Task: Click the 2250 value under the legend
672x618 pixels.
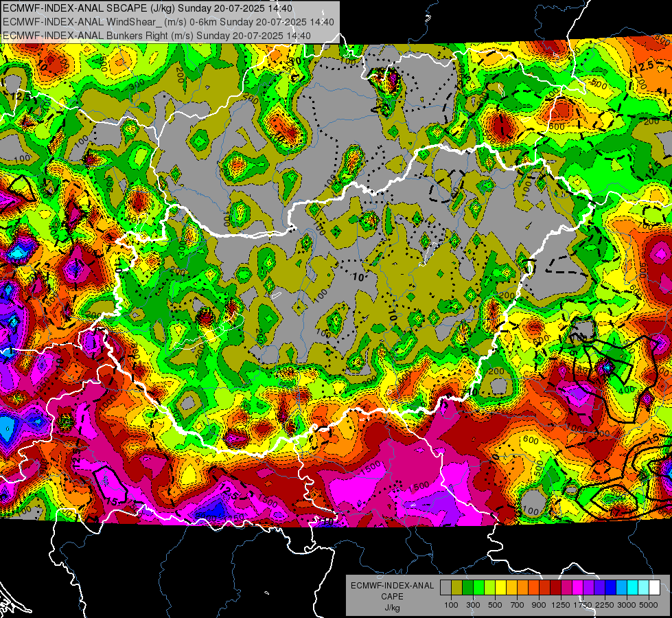Action: point(605,605)
